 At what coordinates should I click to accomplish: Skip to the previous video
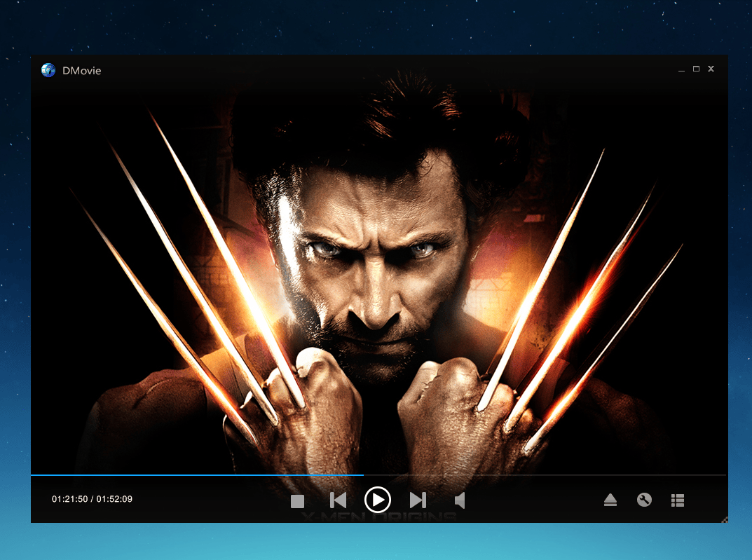[338, 500]
